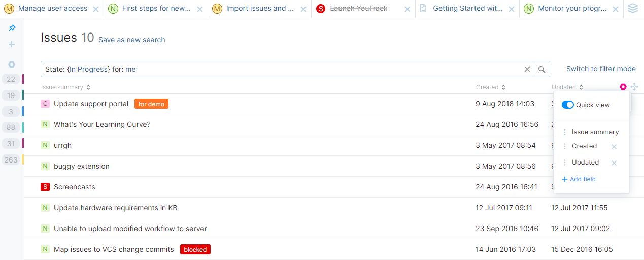Image resolution: width=644 pixels, height=260 pixels.
Task: Click the search magnifier button
Action: [542, 69]
